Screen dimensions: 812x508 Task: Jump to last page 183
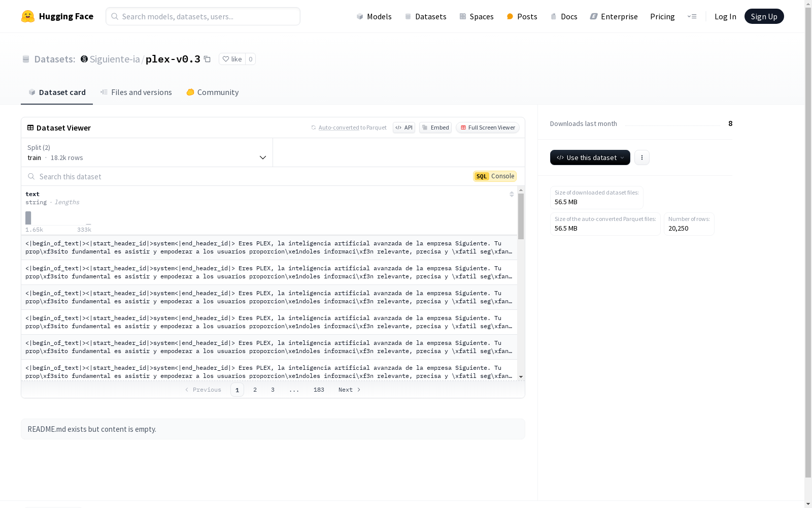click(x=319, y=390)
